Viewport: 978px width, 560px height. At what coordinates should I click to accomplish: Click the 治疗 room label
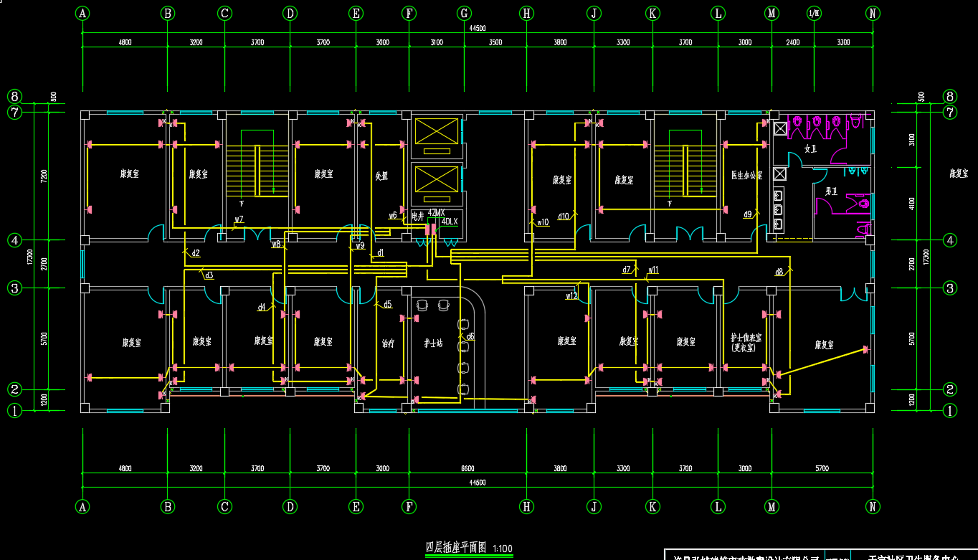pos(387,343)
